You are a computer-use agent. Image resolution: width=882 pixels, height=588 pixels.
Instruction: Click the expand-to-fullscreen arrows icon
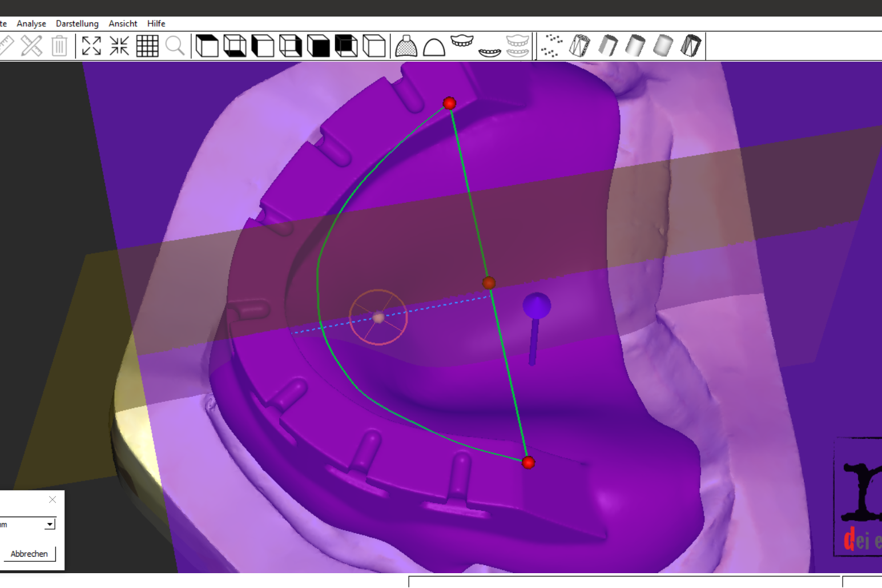(x=91, y=46)
